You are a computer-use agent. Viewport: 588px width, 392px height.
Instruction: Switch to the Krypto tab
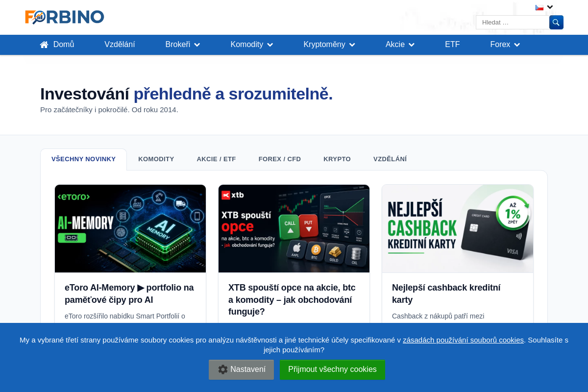[x=337, y=159]
